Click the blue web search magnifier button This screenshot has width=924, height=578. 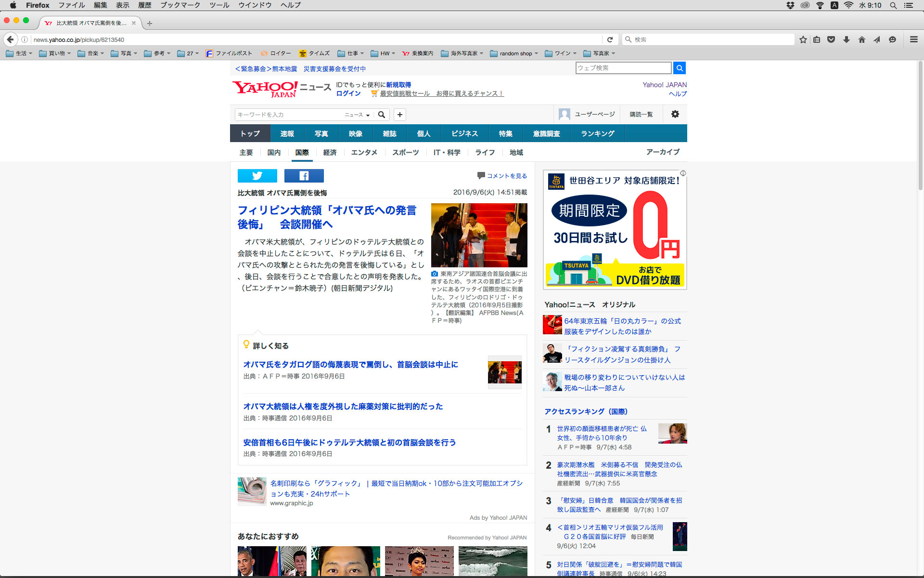(x=679, y=68)
